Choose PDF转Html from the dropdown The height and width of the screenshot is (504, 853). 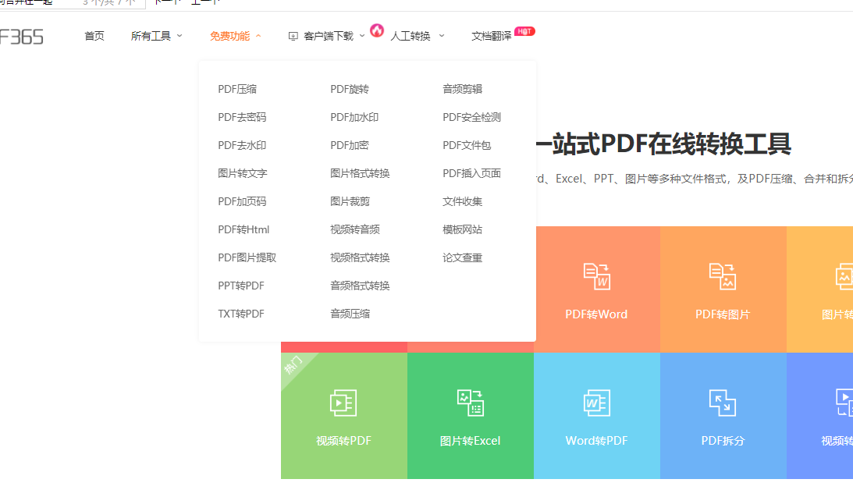tap(243, 229)
